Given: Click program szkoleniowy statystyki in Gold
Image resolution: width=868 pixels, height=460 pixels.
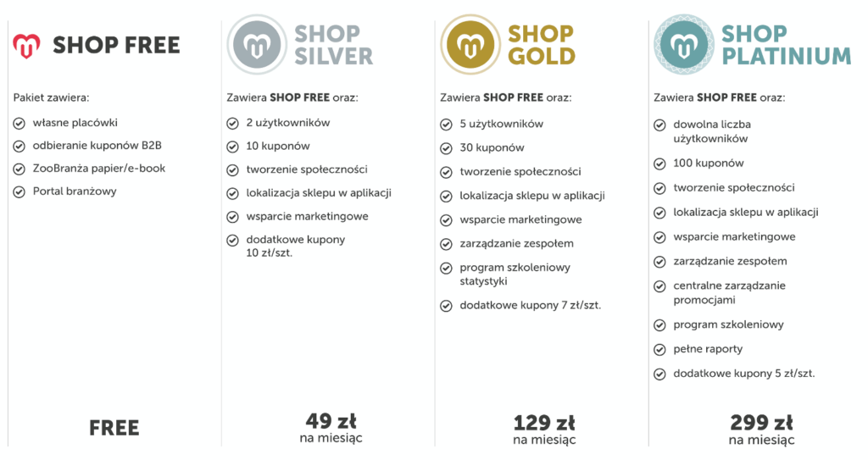Looking at the screenshot, I should click(515, 274).
